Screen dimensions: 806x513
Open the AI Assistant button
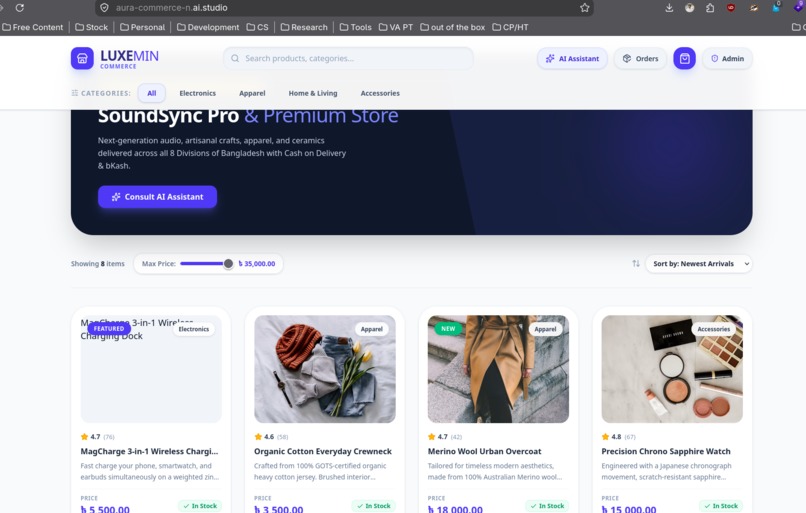click(572, 59)
